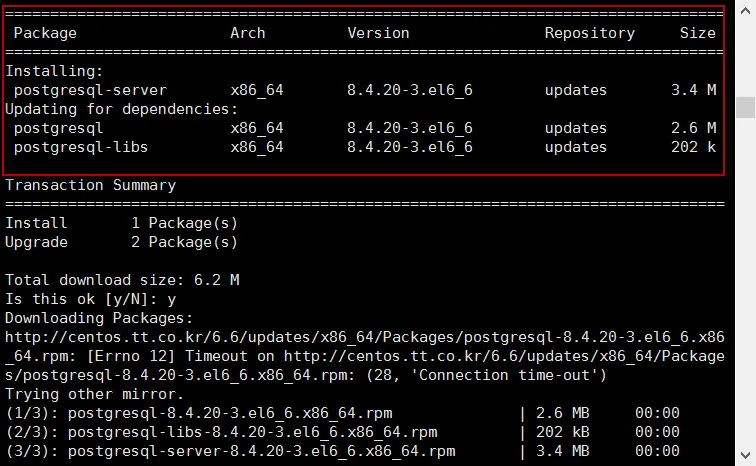
Task: Click the "'Connection time-out'" message
Action: 504,375
